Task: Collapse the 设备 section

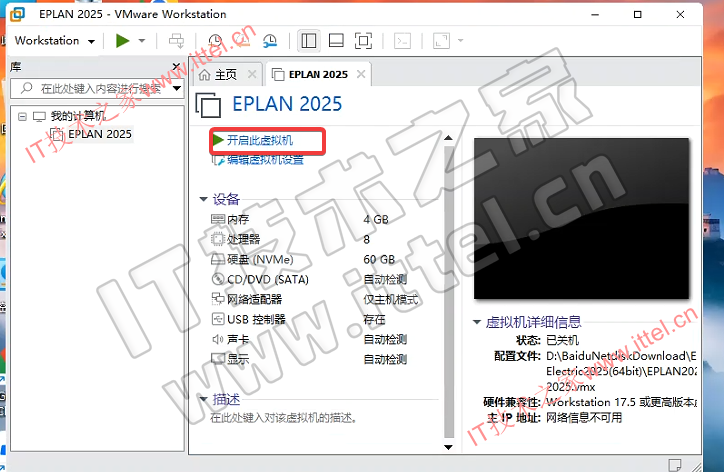Action: click(x=203, y=199)
